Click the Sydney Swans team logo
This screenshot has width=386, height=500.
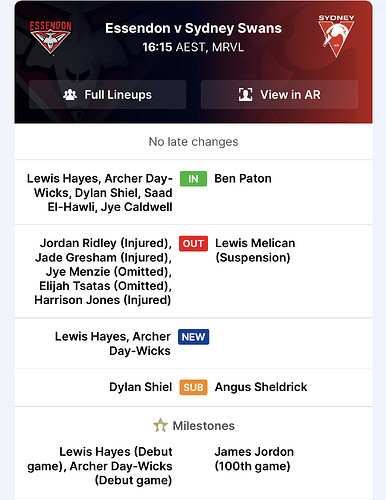(x=336, y=36)
